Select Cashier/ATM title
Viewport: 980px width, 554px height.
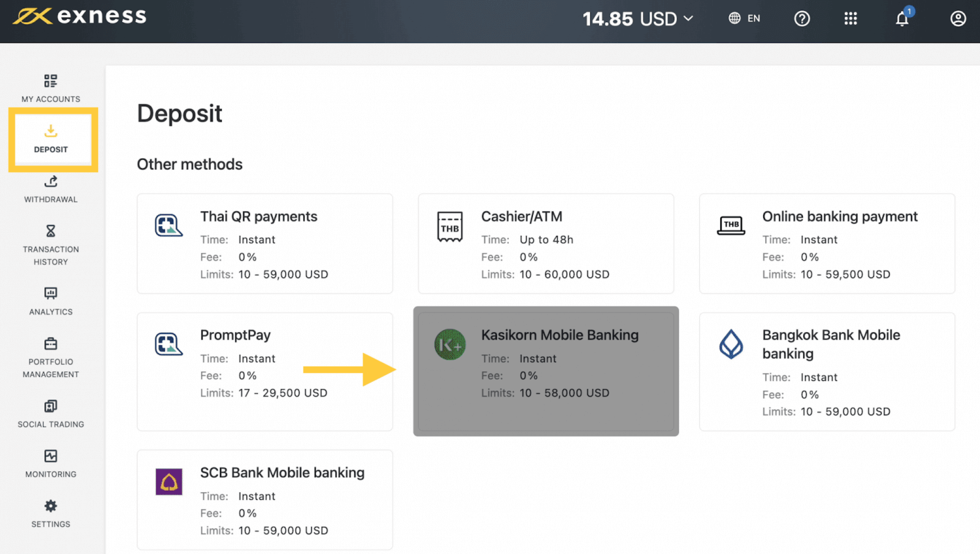click(522, 216)
